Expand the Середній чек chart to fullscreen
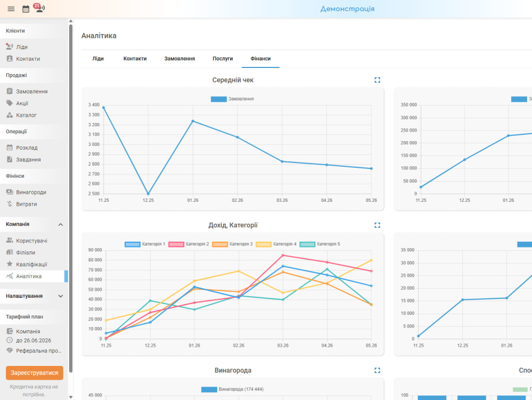 [x=377, y=80]
